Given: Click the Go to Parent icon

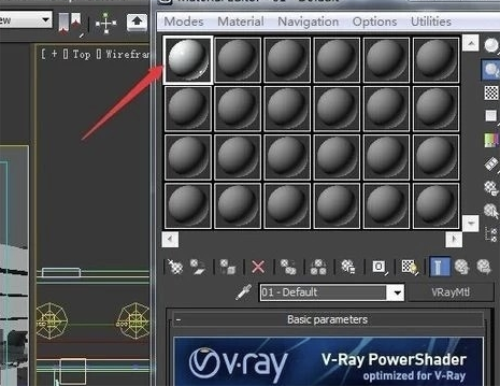Looking at the screenshot, I should tap(462, 267).
